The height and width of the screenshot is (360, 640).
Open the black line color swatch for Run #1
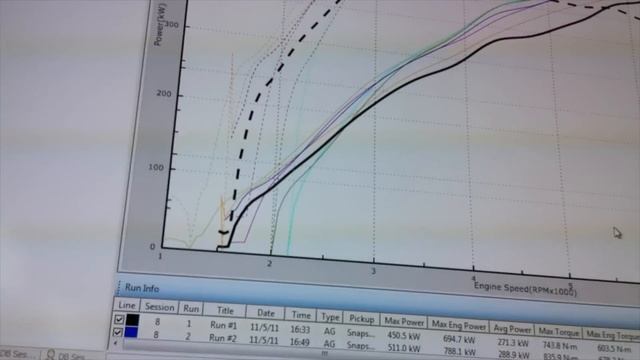click(133, 320)
